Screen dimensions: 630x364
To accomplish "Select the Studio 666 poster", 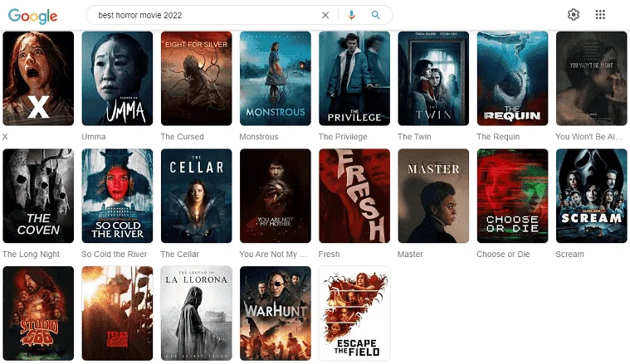I will tap(38, 313).
